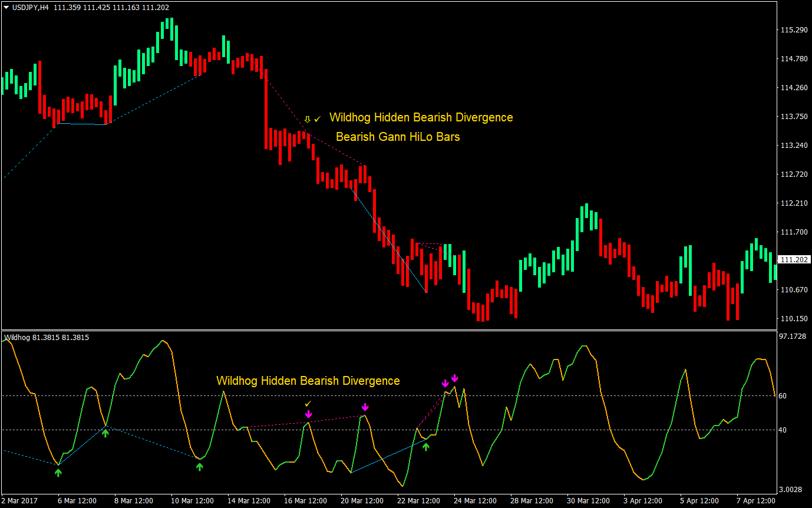Open the chart symbol dropdown triangle beside USDJPY,H4

click(x=6, y=7)
